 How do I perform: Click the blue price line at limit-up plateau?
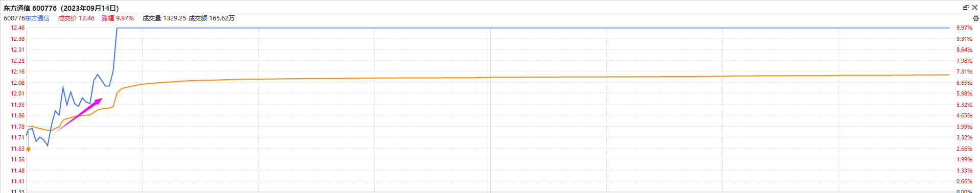pos(532,28)
